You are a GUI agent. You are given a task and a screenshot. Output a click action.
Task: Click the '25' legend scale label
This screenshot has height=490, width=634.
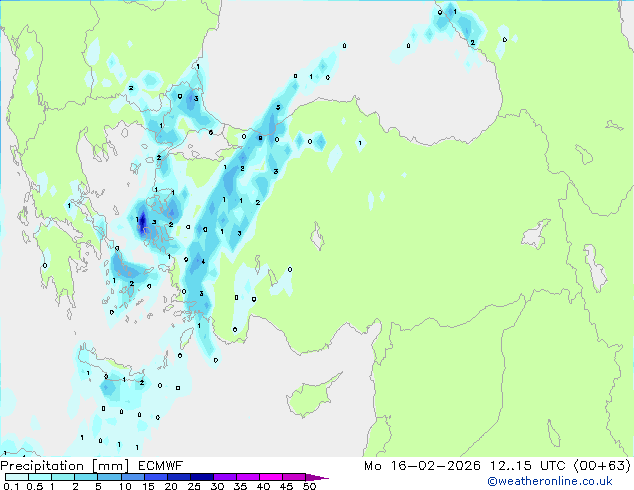tap(194, 486)
